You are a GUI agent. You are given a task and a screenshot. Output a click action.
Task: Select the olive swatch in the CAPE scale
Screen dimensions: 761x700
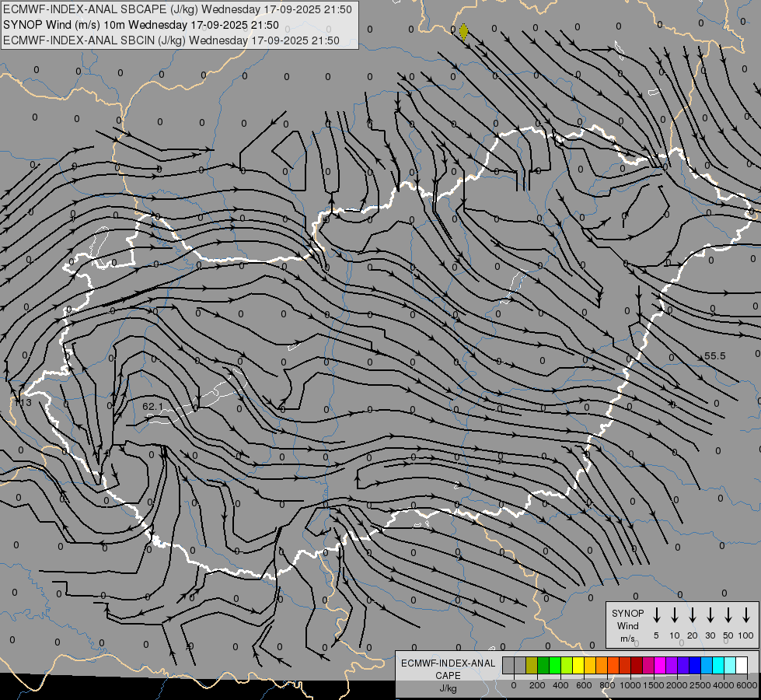[x=532, y=665]
